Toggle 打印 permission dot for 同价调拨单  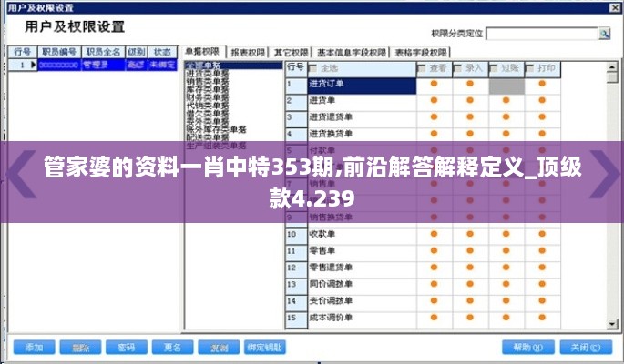point(542,284)
